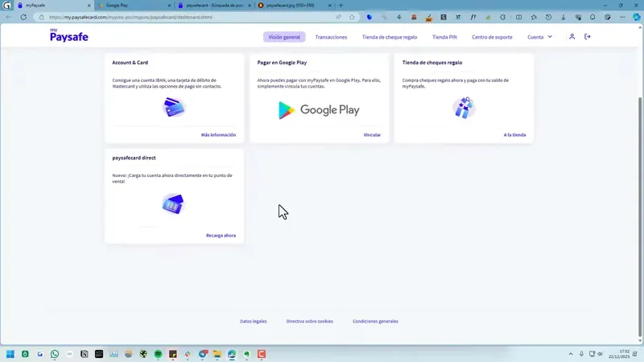
Task: Open the Bitwarden shield extension icon
Action: [x=369, y=17]
